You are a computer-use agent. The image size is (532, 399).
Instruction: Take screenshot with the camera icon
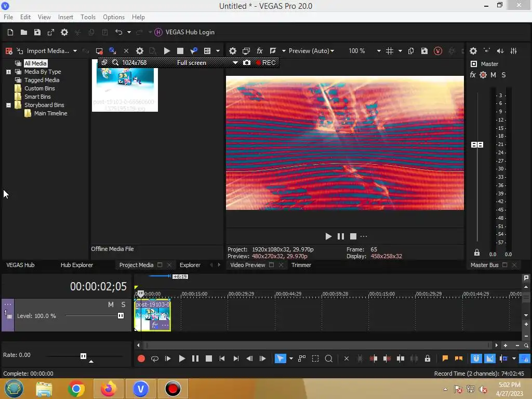[247, 63]
